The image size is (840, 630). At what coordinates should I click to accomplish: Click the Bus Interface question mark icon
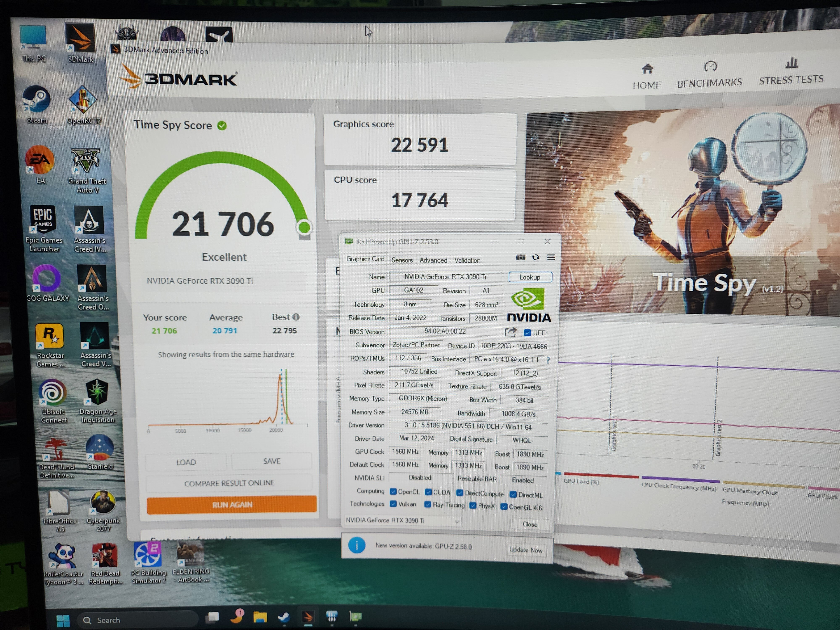[548, 360]
